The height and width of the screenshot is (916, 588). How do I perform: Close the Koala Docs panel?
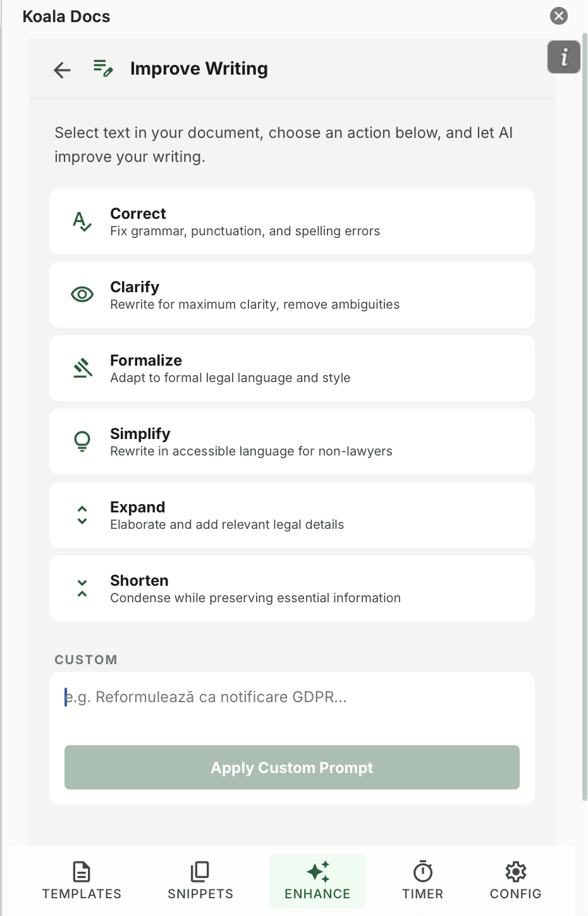click(x=558, y=16)
